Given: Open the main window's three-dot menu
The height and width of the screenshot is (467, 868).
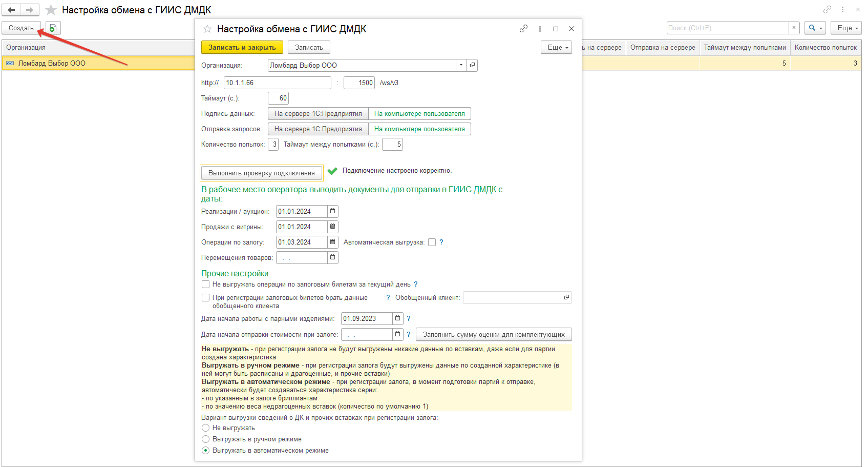Looking at the screenshot, I should [842, 9].
